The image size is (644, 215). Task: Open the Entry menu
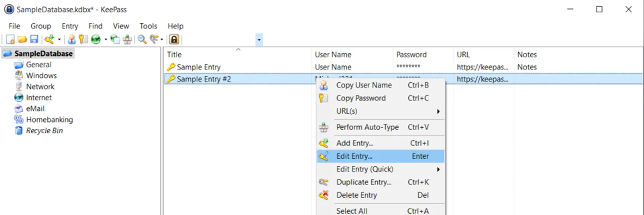[70, 26]
